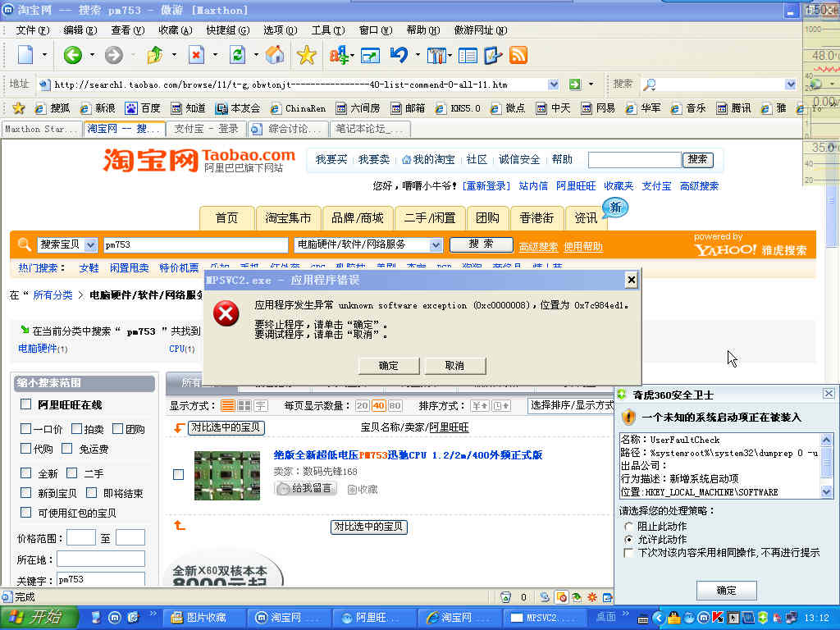This screenshot has height=630, width=840.
Task: Click orange bar 搜 索 button
Action: point(481,244)
